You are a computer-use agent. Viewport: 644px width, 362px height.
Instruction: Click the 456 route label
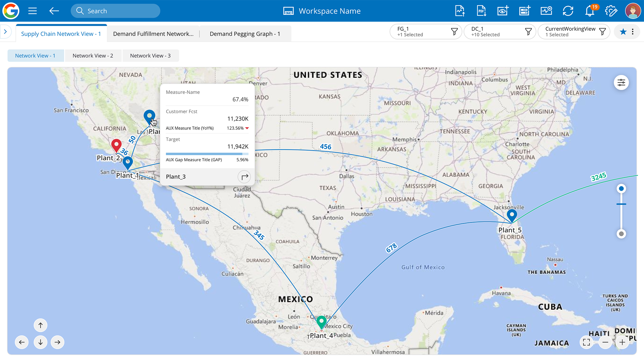[x=325, y=147]
